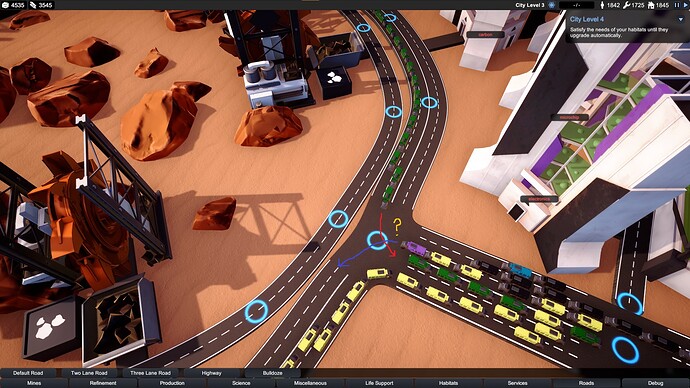
Task: Click the blue City Level 3 badge icon
Action: tap(551, 5)
